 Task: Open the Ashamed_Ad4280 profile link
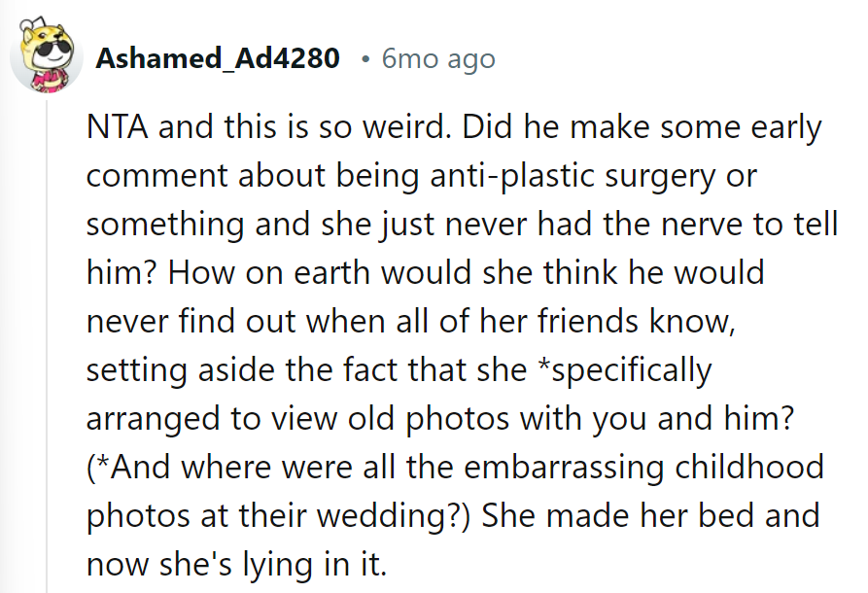(218, 59)
